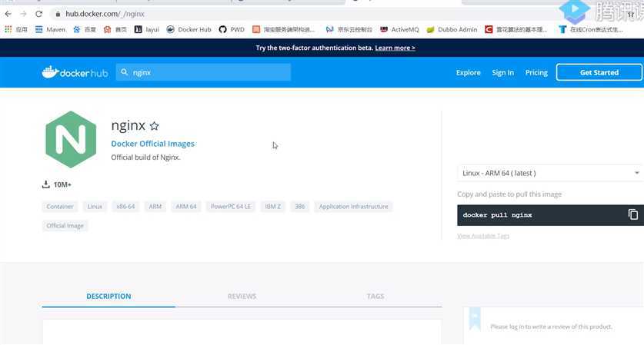This screenshot has height=345, width=644.
Task: Click the '10M+' downloads text
Action: coord(62,184)
